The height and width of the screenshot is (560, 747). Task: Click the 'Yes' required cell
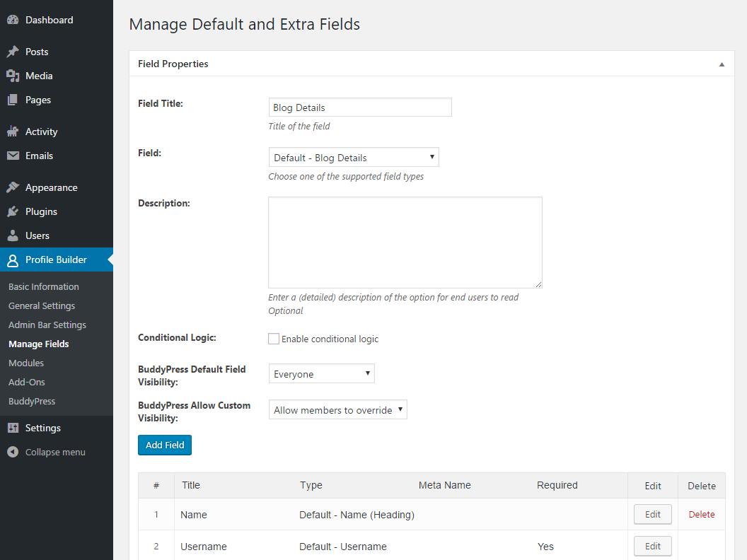(545, 547)
